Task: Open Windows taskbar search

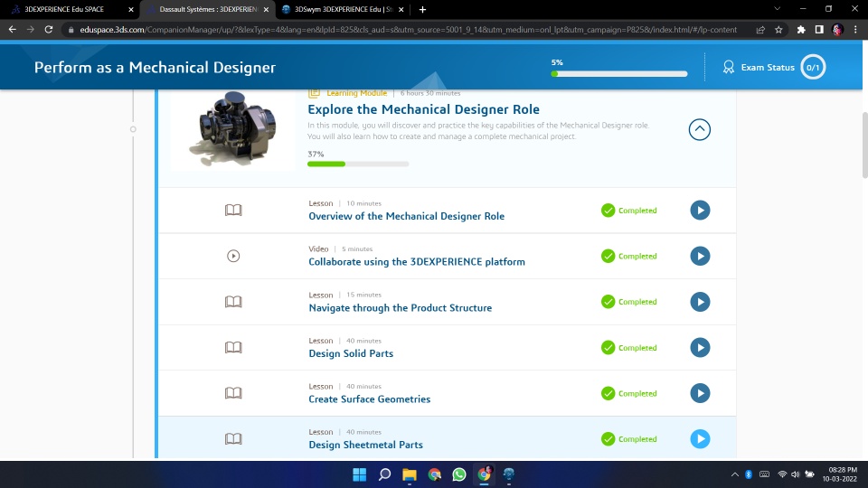Action: 384,474
